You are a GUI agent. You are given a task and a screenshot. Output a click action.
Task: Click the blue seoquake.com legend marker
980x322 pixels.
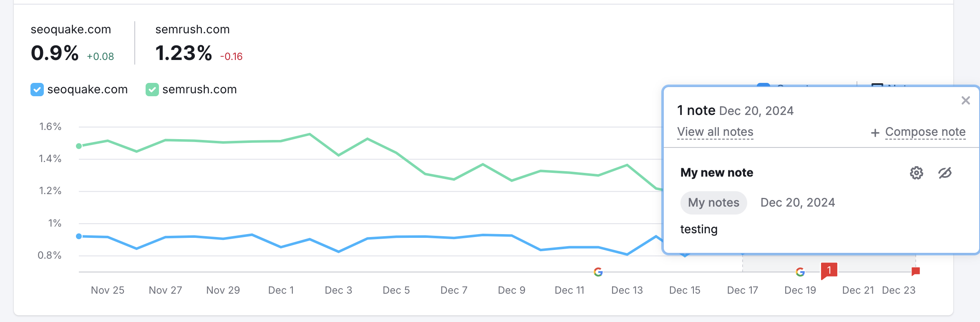37,89
